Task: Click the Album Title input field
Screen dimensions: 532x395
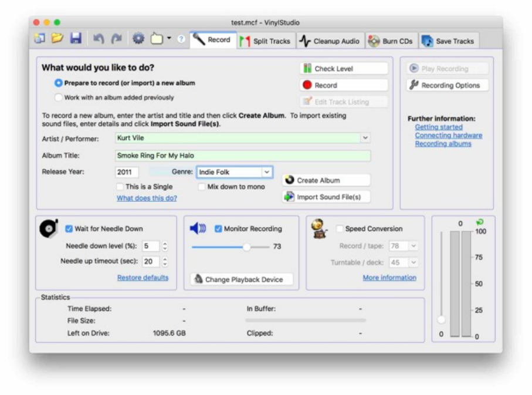Action: (x=243, y=156)
